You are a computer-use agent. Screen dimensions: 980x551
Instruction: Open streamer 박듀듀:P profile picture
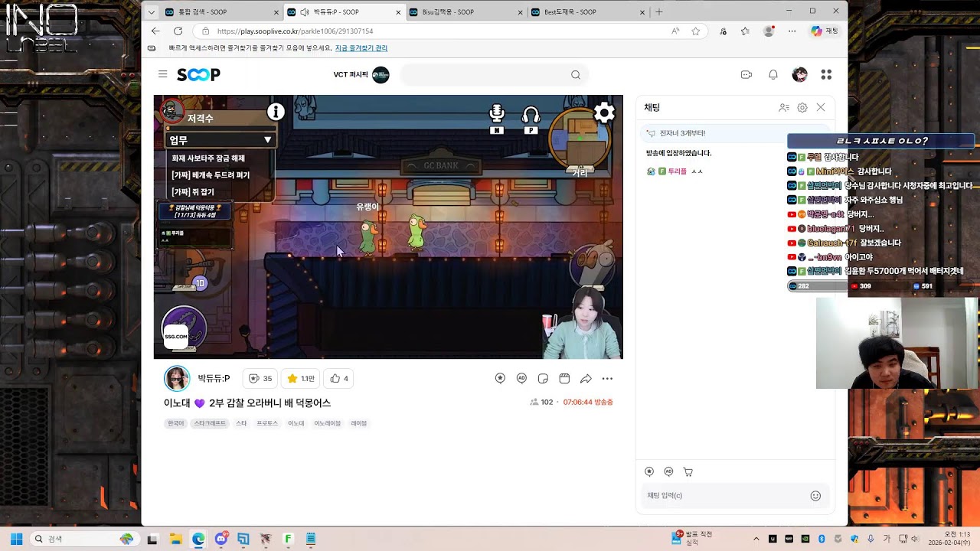[177, 378]
